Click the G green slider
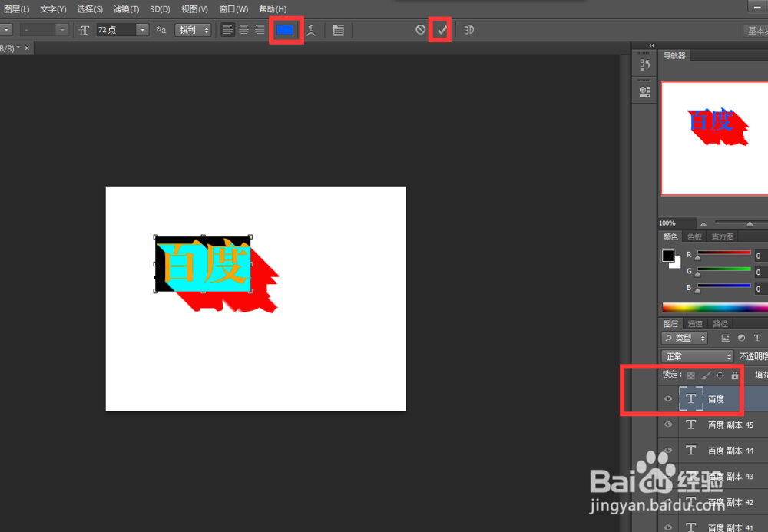768x532 pixels. click(x=724, y=269)
